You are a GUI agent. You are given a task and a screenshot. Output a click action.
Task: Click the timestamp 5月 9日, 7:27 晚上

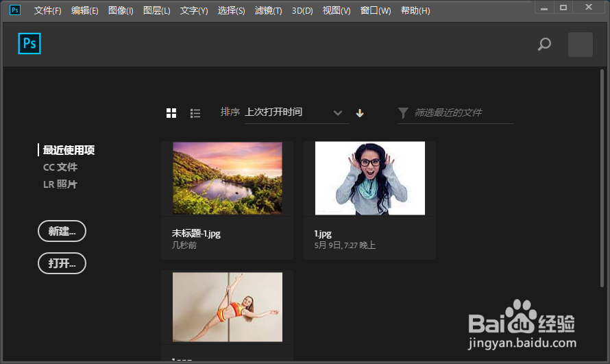coord(345,245)
